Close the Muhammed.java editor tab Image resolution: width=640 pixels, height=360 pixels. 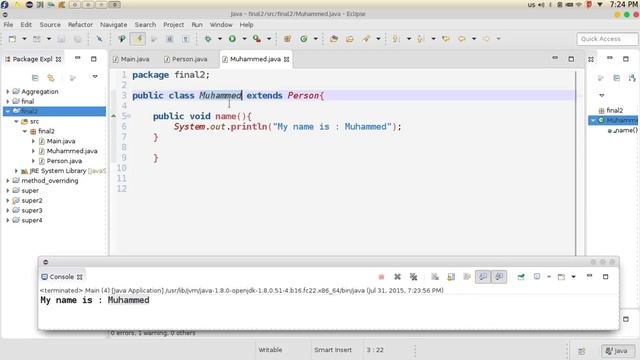(x=287, y=60)
